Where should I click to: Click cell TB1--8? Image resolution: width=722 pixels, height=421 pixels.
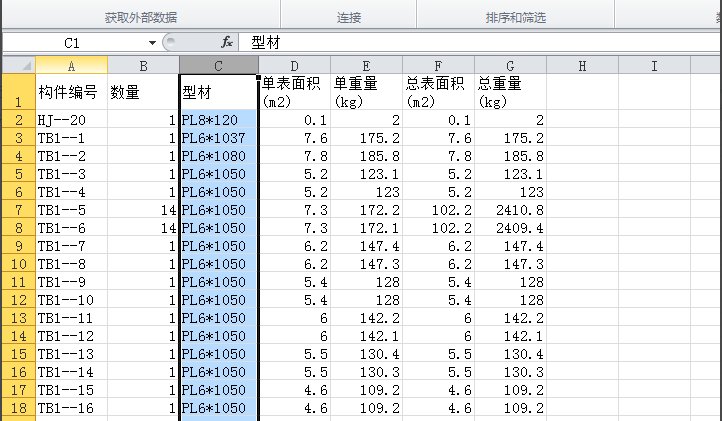71,263
